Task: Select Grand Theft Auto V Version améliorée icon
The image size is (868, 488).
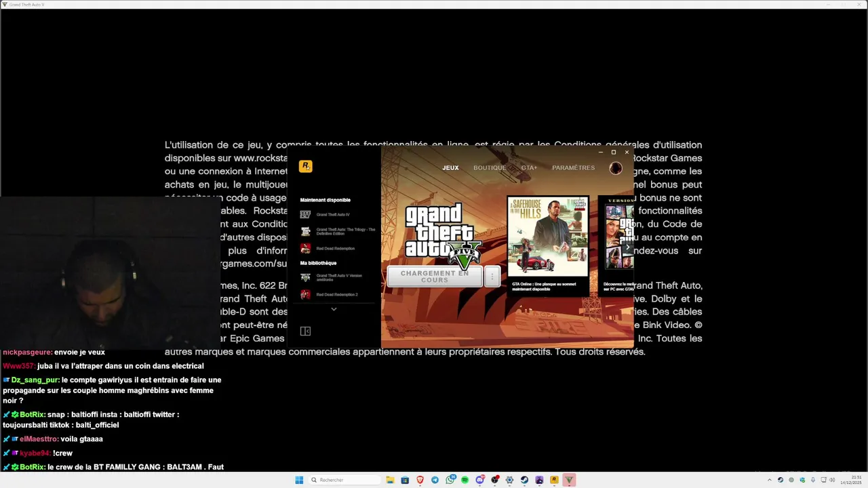Action: pyautogui.click(x=305, y=277)
